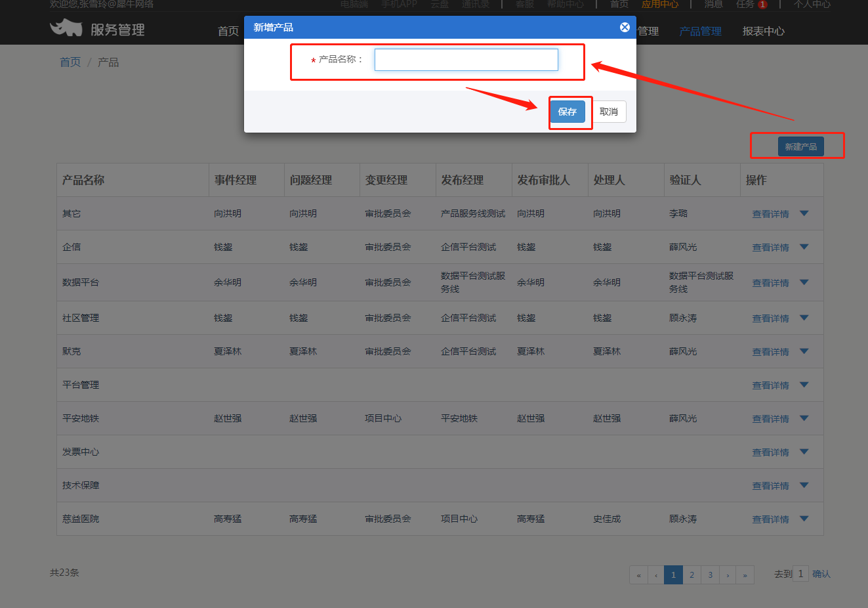Click 产品服务线测试 cell in 其它 row

click(x=473, y=213)
